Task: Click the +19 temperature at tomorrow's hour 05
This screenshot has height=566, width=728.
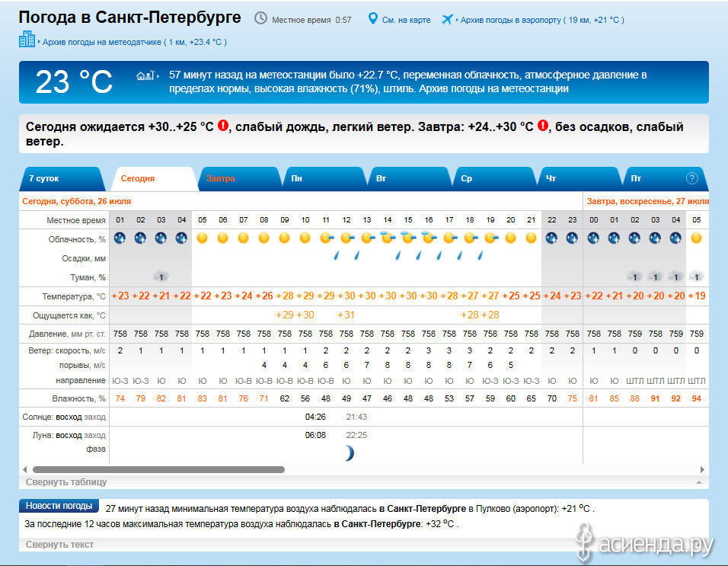Action: pos(697,296)
